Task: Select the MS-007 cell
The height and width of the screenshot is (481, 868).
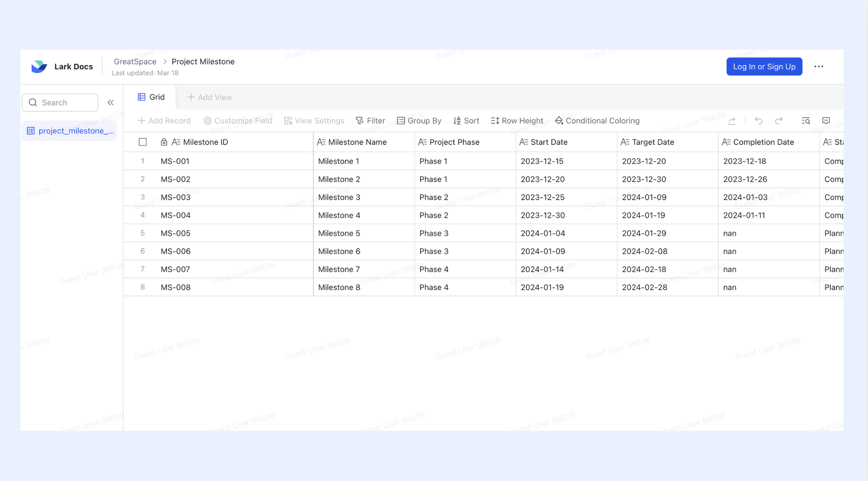Action: tap(234, 269)
